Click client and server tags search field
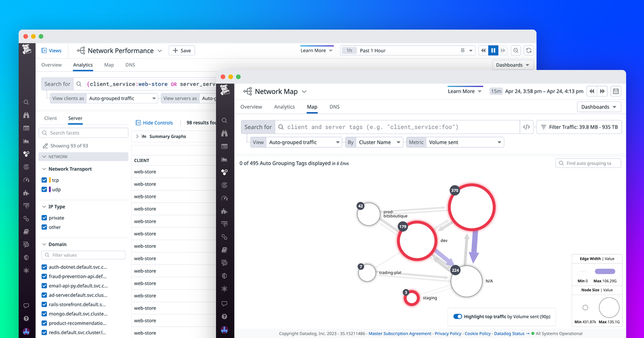The image size is (644, 338). [397, 127]
